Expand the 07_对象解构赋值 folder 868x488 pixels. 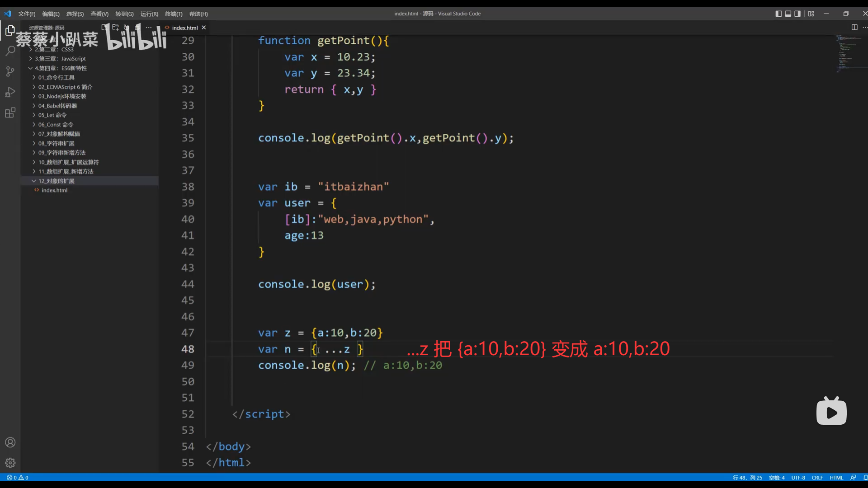tap(59, 134)
